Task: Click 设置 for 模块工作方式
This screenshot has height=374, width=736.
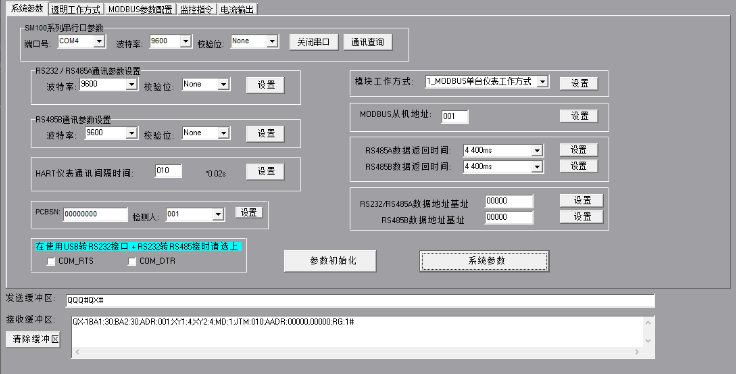Action: pyautogui.click(x=579, y=83)
